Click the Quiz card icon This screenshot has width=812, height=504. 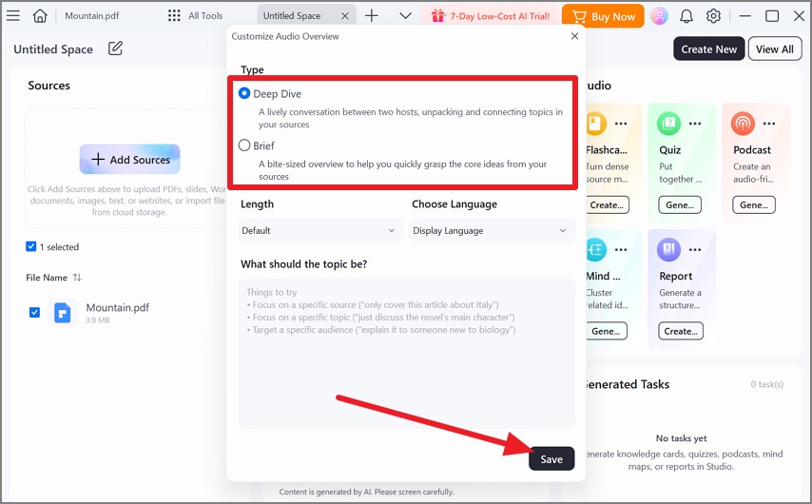coord(668,124)
